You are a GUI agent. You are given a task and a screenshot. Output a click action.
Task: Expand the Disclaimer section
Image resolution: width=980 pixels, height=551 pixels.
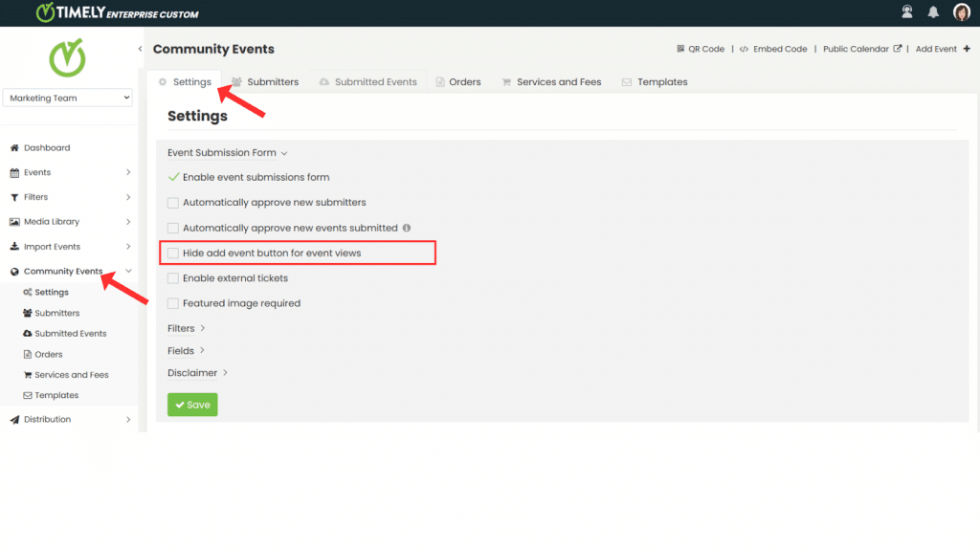click(198, 373)
